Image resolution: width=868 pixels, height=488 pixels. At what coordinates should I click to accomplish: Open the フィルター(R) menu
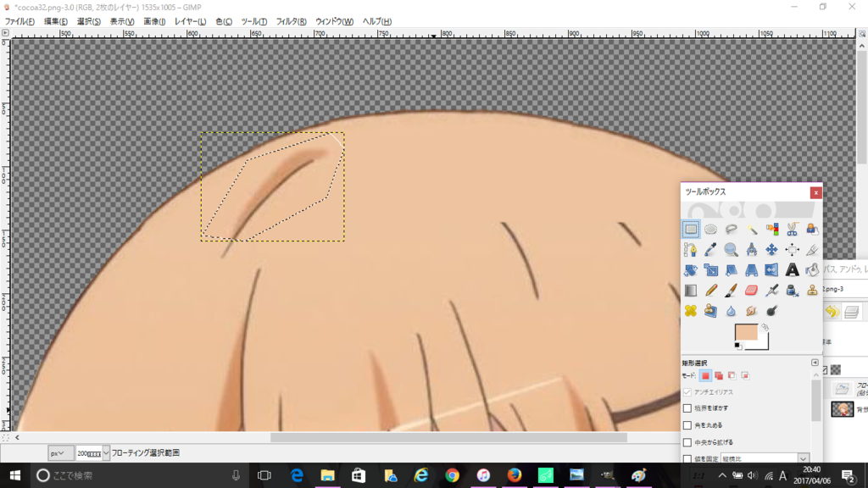pyautogui.click(x=292, y=21)
